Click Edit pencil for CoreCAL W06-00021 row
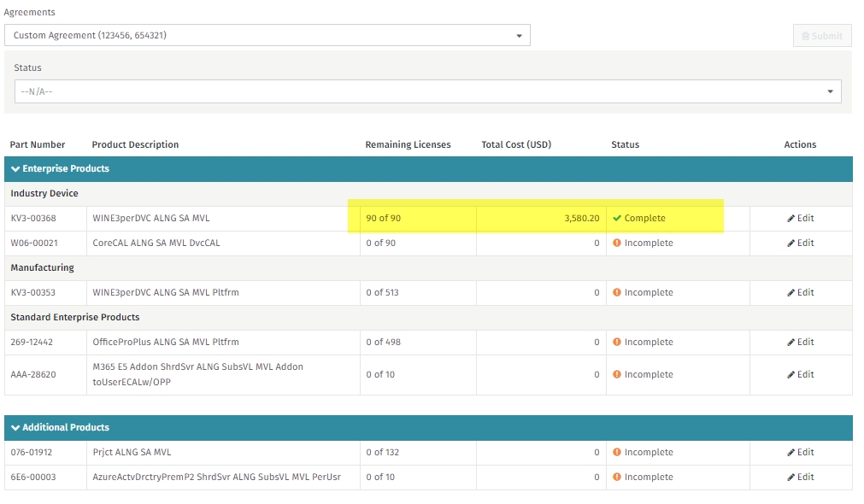 [x=800, y=243]
